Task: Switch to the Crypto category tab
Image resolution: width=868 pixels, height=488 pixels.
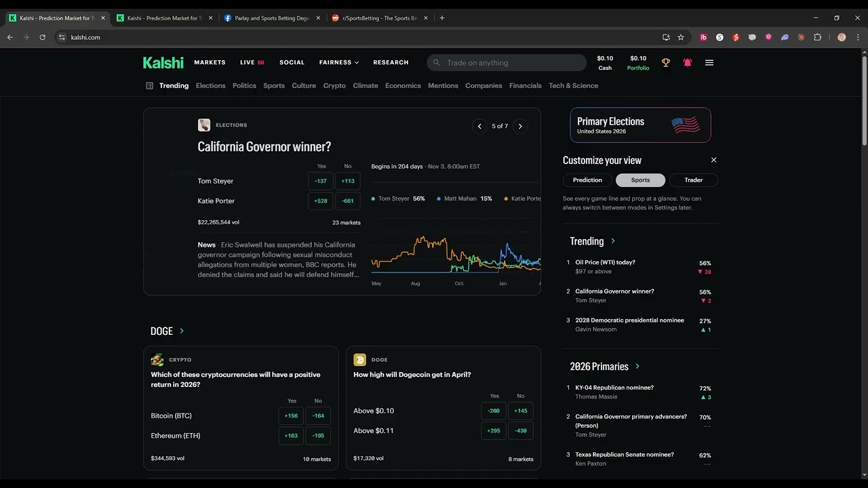Action: pos(334,85)
